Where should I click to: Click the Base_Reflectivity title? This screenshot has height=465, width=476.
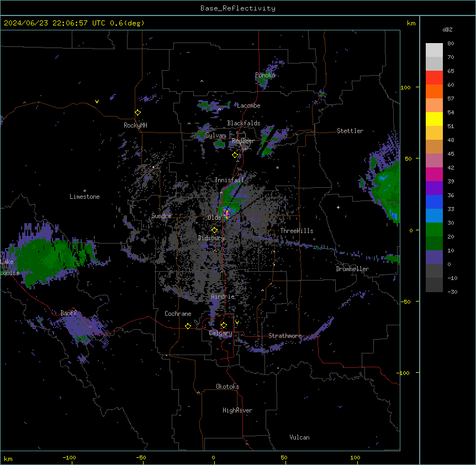(x=238, y=8)
